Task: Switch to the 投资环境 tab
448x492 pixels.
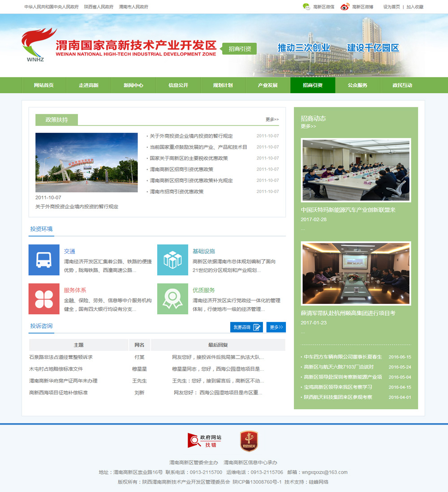Action: [41, 229]
